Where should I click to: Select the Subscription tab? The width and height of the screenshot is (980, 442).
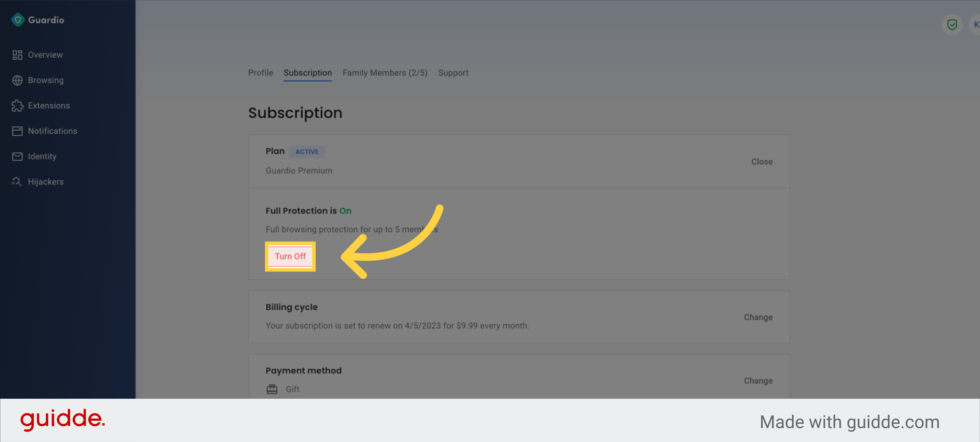pyautogui.click(x=308, y=73)
